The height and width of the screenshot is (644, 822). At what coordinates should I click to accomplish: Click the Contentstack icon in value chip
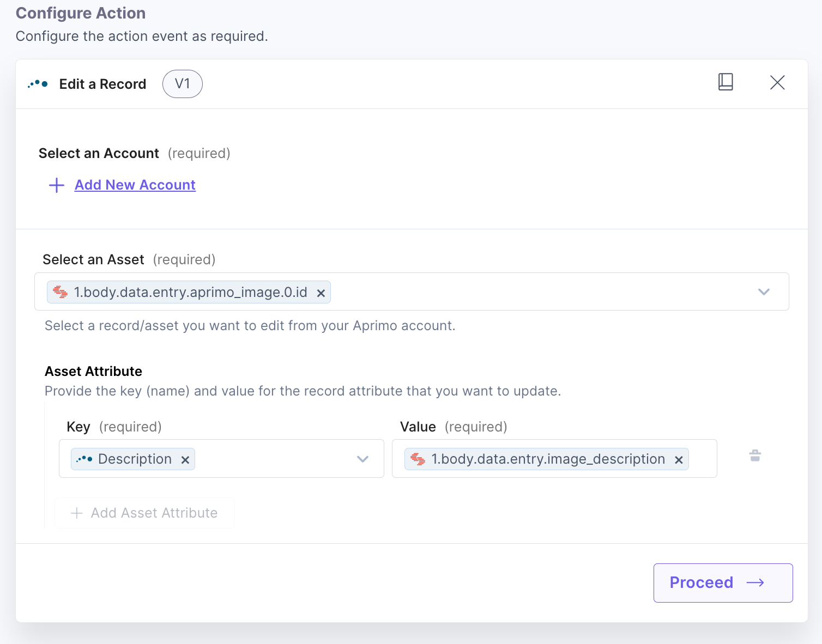click(x=418, y=459)
